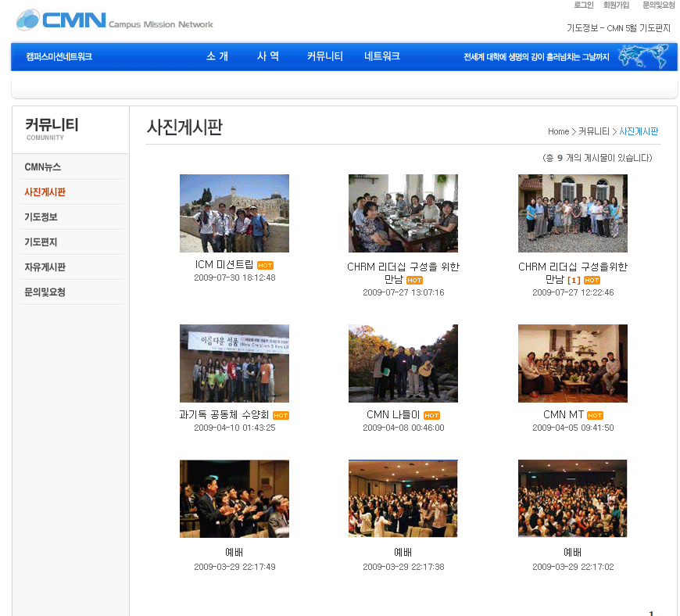
Task: Open the dinner table photo for CHRM 13:07:16
Action: click(403, 213)
